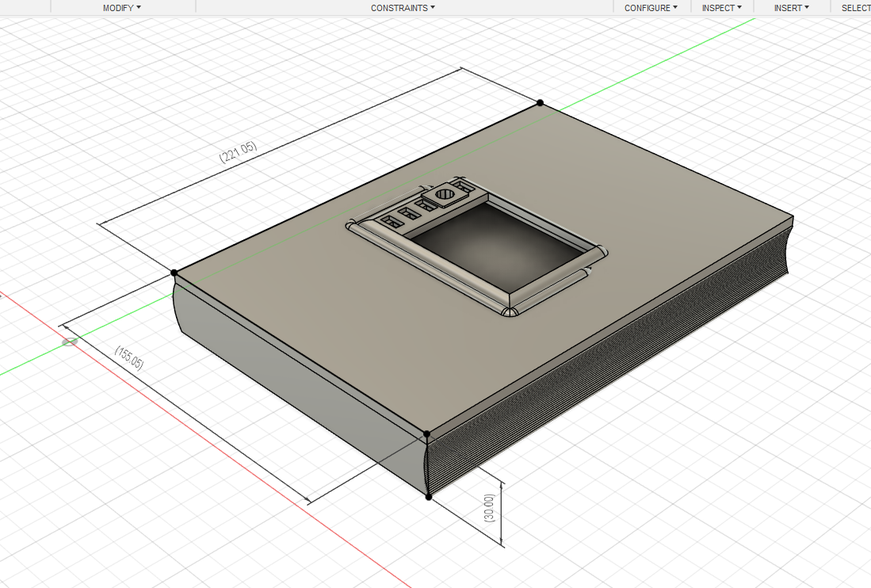Expand the CONSTRAINTS toolbar menu
The image size is (871, 588).
(x=403, y=7)
